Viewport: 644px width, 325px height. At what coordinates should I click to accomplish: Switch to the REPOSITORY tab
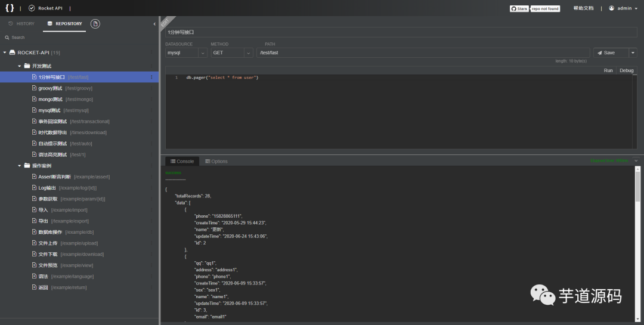coord(64,23)
